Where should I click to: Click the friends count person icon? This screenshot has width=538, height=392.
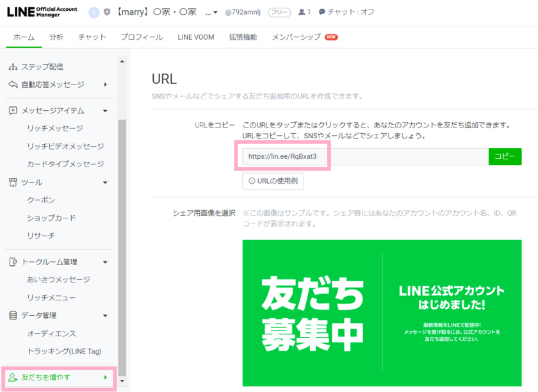coord(302,12)
